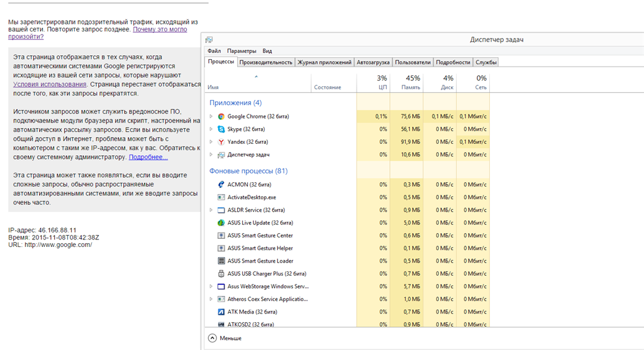The width and height of the screenshot is (644, 350).
Task: Click the URL http://www.google.com/ text
Action: pos(50,244)
